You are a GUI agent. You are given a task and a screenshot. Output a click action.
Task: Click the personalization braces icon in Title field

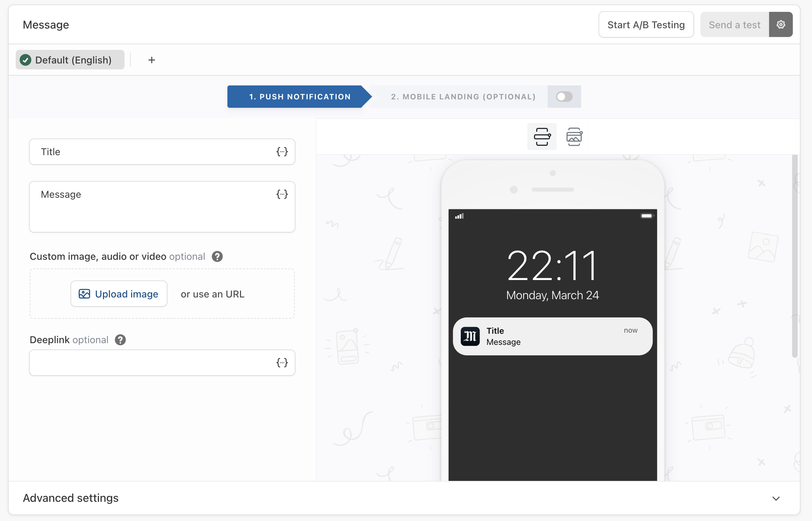282,152
